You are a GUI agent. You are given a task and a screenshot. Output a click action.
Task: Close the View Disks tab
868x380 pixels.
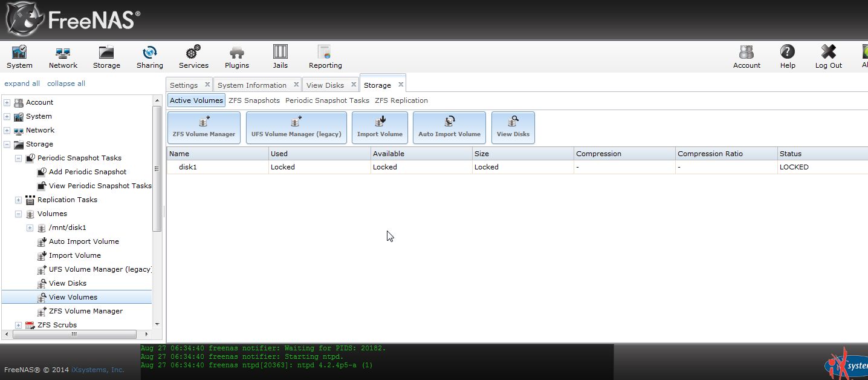[x=354, y=85]
